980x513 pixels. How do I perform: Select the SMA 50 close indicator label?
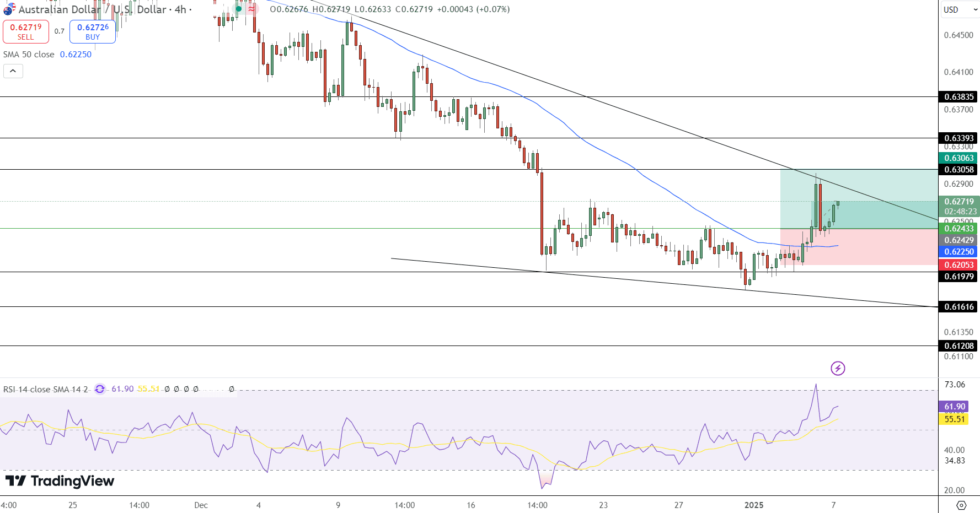29,55
